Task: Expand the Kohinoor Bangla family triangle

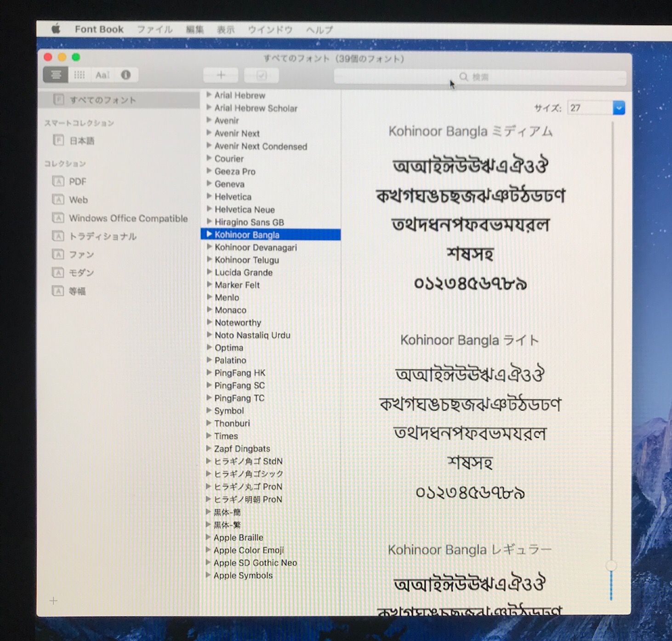Action: (x=209, y=234)
